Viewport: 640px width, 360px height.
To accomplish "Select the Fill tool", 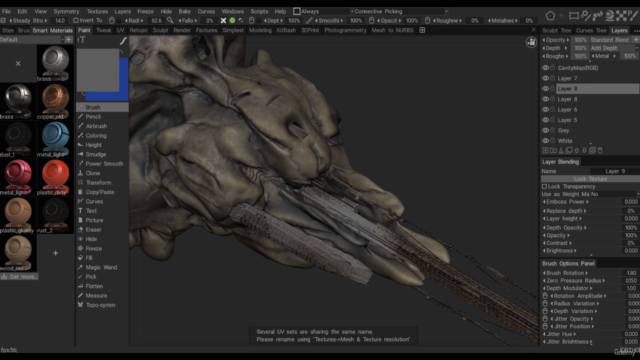I will 102,258.
